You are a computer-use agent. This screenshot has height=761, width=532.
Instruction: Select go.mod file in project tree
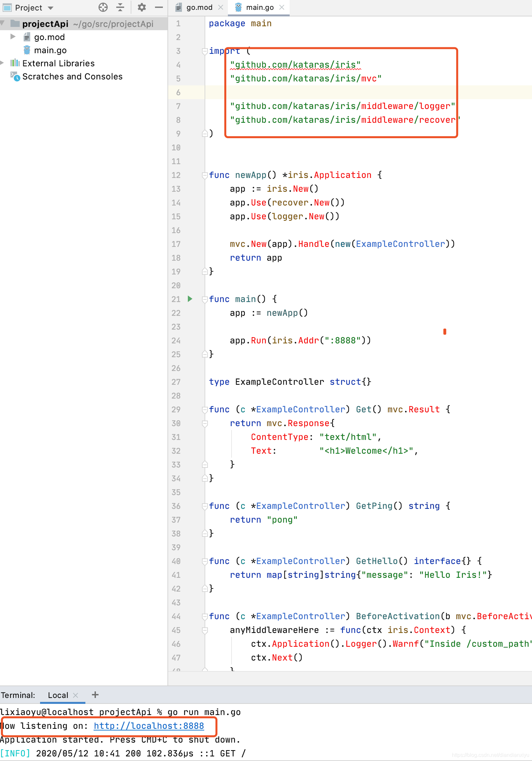point(49,37)
